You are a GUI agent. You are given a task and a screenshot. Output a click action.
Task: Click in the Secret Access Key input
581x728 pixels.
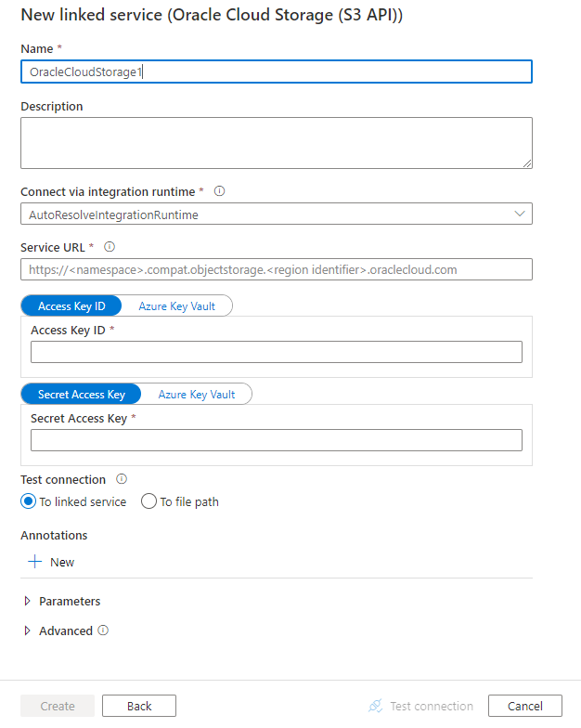pos(277,440)
